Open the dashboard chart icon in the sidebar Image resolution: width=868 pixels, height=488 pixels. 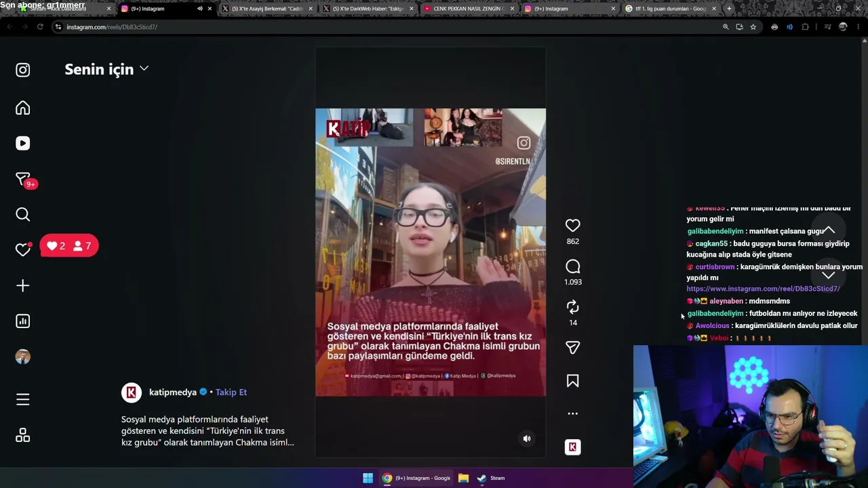(23, 321)
